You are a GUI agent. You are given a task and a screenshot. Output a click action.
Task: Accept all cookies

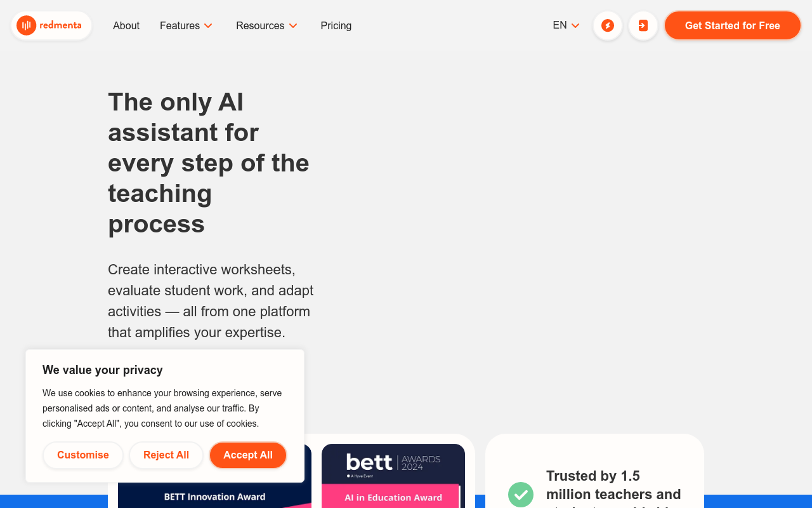[248, 455]
